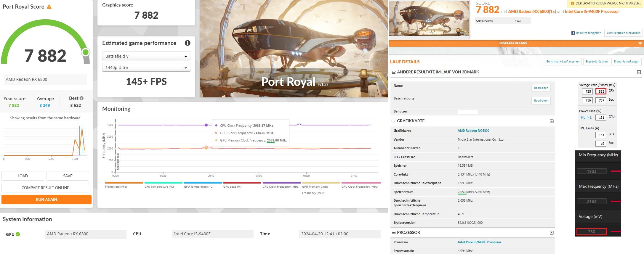Click the Port Royal result thumbnail in web view

[429, 18]
